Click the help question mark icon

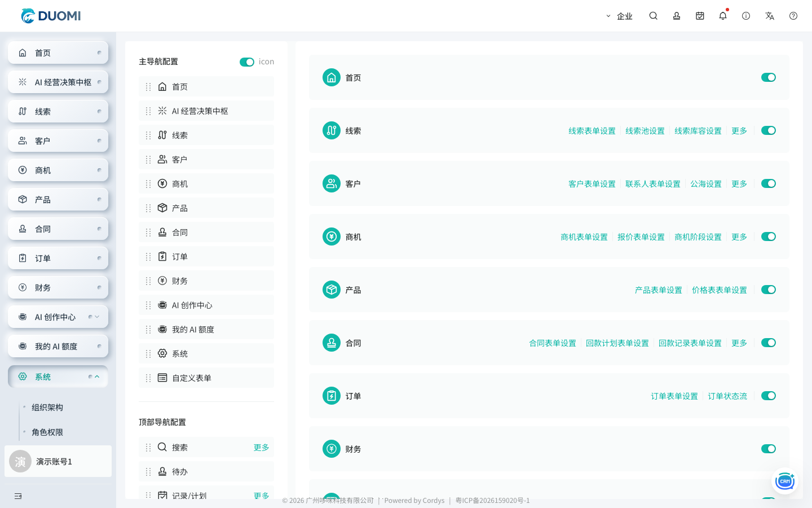click(x=793, y=16)
